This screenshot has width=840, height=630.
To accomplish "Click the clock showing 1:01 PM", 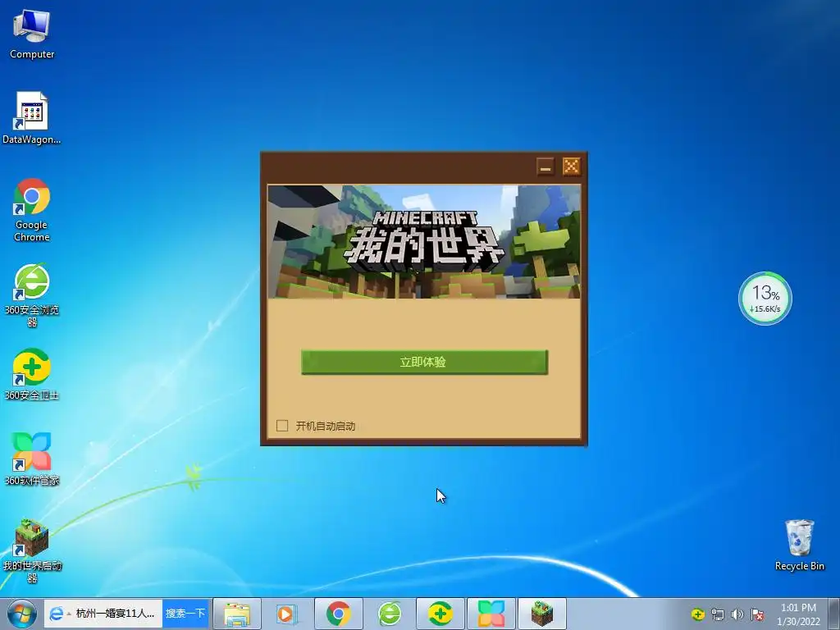I will point(798,614).
